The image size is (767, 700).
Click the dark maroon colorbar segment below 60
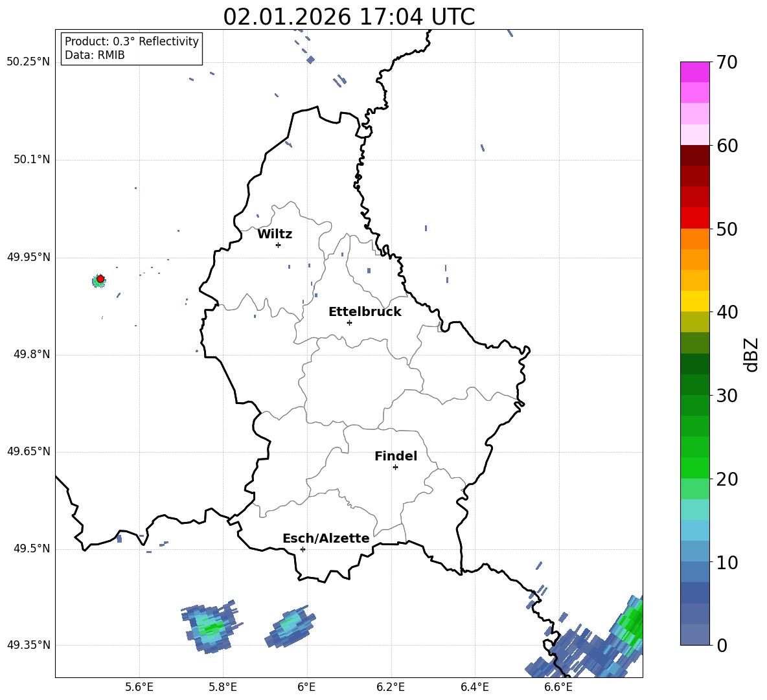point(695,155)
